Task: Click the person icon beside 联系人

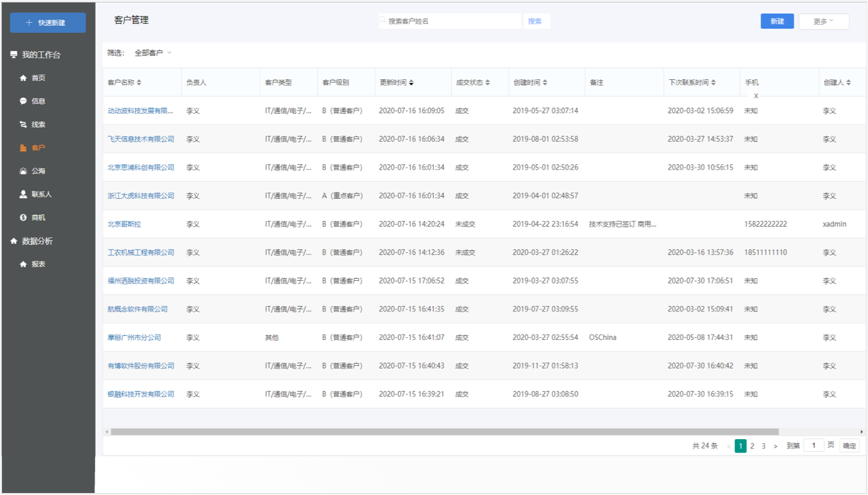Action: pos(23,194)
